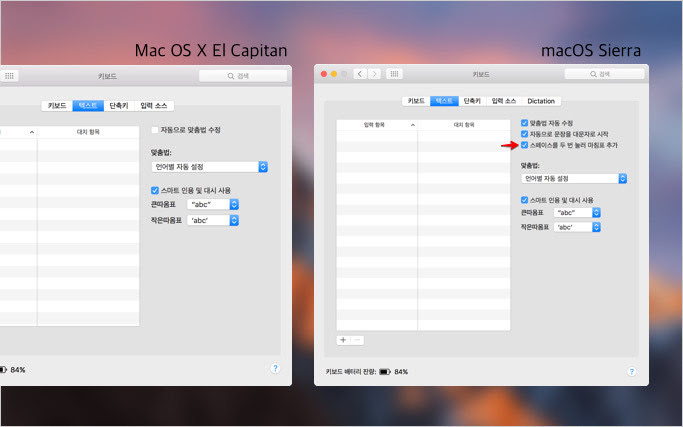Click the battery icon in El Capitan window

(x=3, y=369)
